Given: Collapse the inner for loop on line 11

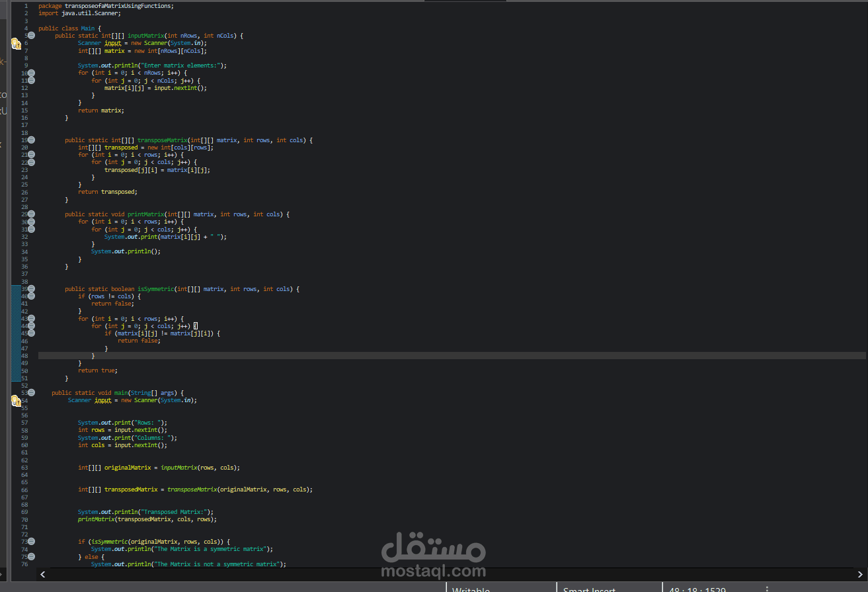Looking at the screenshot, I should (x=31, y=80).
